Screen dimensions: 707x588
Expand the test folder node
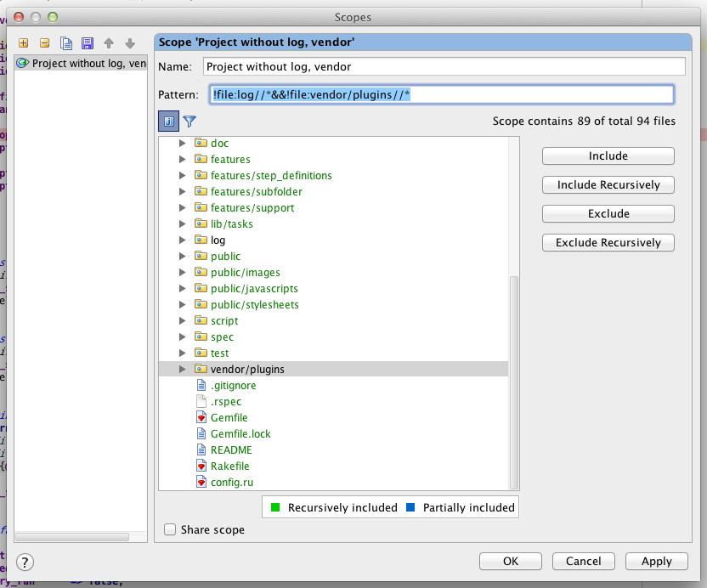[182, 353]
